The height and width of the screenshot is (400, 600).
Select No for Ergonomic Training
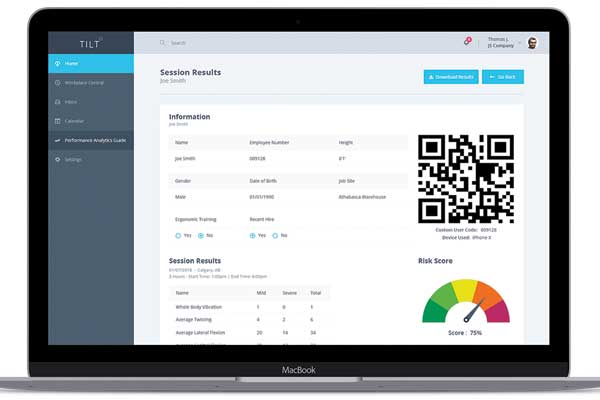pyautogui.click(x=201, y=236)
